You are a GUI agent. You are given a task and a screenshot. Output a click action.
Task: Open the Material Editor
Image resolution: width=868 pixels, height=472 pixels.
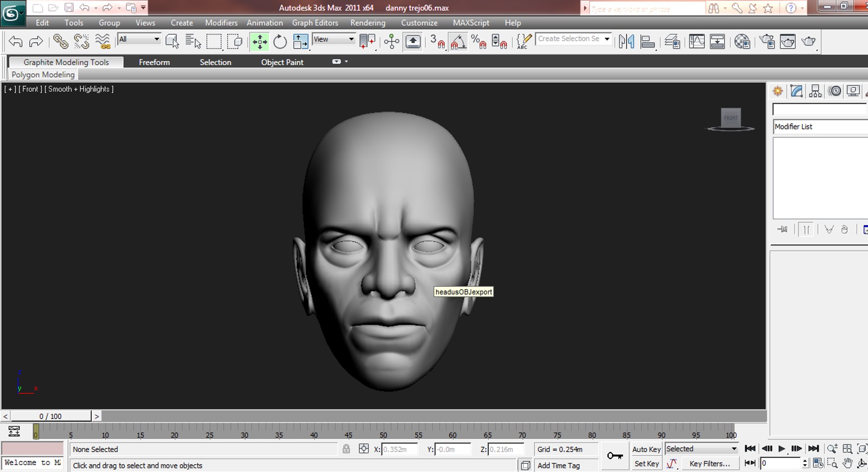click(742, 42)
